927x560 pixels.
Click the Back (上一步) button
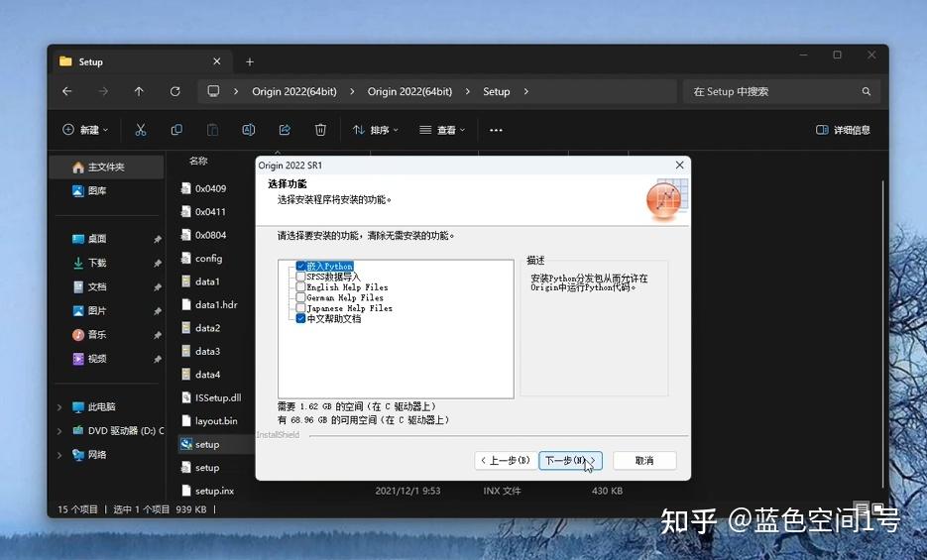(x=506, y=460)
